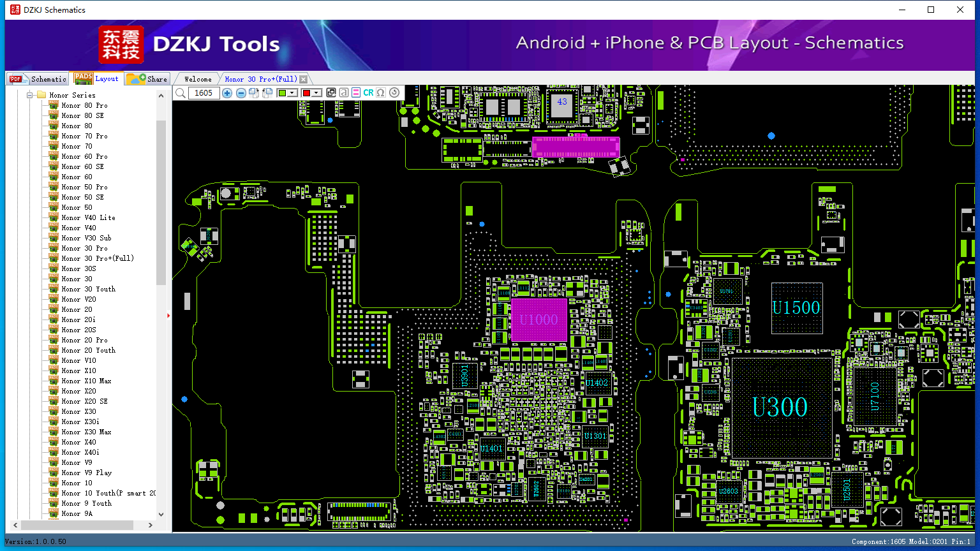Select component U1301 on the PCB
The height and width of the screenshot is (551, 980).
click(x=596, y=437)
